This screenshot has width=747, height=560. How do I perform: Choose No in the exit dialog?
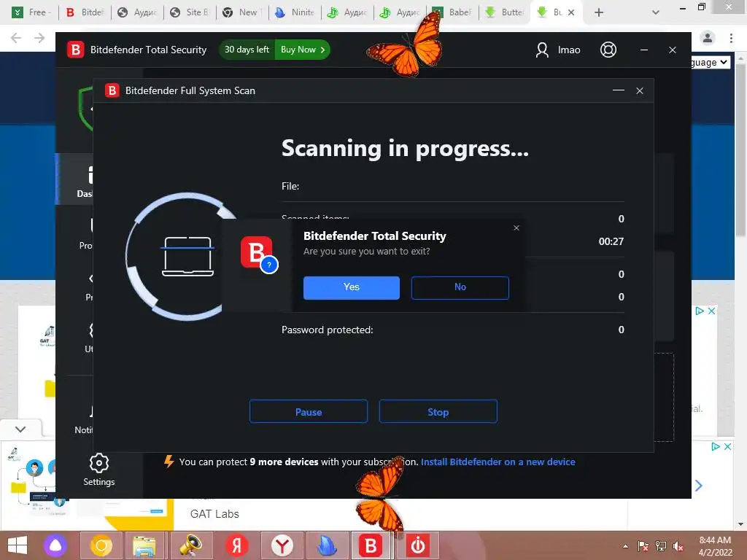[x=460, y=287]
